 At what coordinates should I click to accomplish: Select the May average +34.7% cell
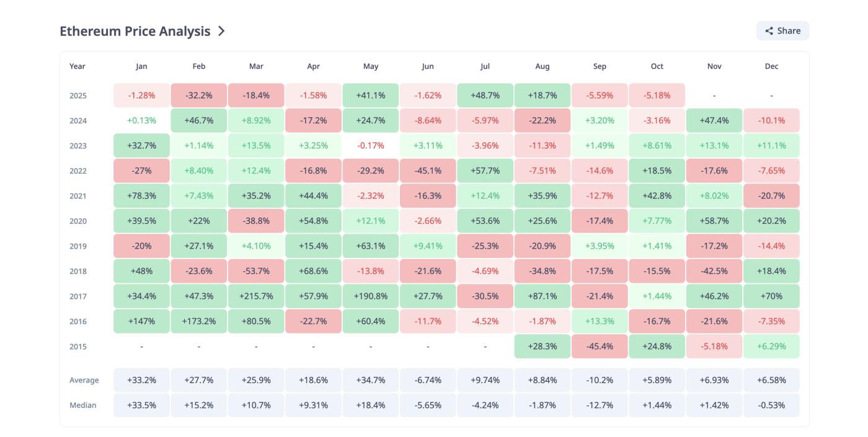tap(371, 380)
